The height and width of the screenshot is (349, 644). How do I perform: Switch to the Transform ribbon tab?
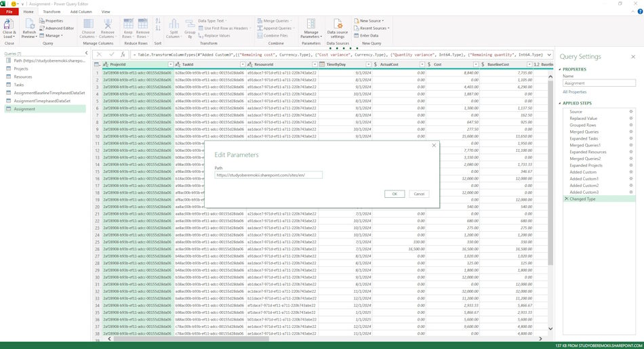tap(52, 12)
